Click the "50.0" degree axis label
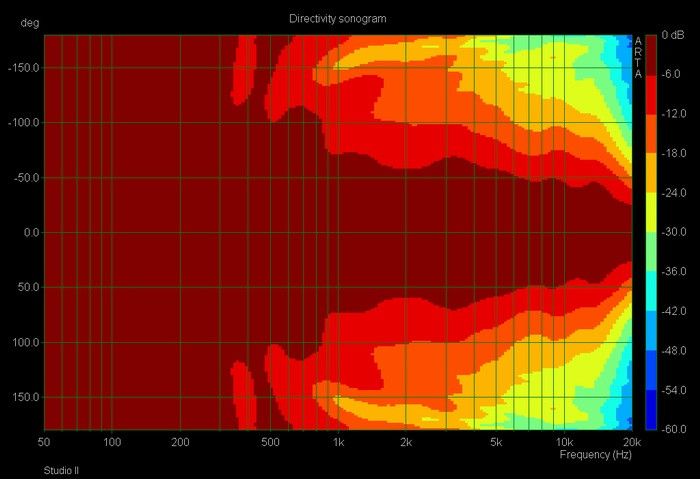The width and height of the screenshot is (700, 479). coord(29,287)
